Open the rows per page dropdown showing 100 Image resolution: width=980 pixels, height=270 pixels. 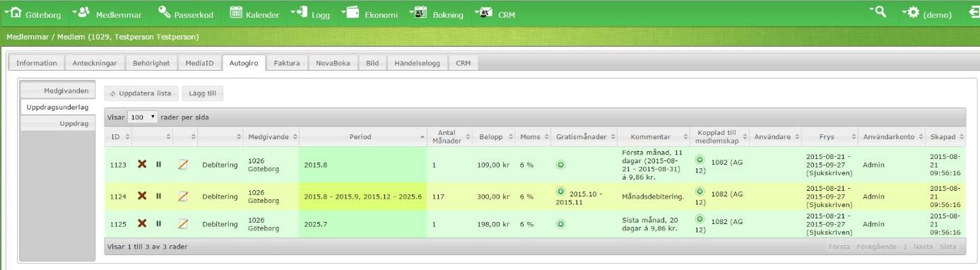(143, 117)
